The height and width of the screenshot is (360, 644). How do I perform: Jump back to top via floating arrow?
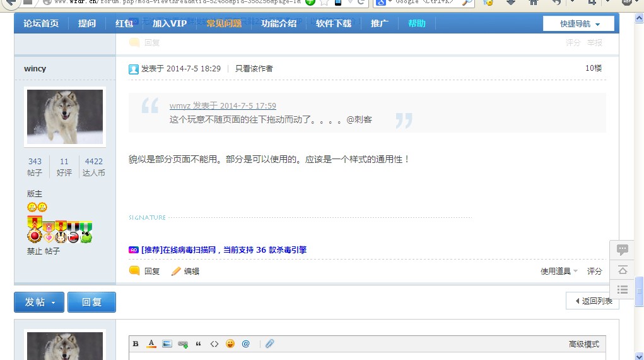(622, 270)
